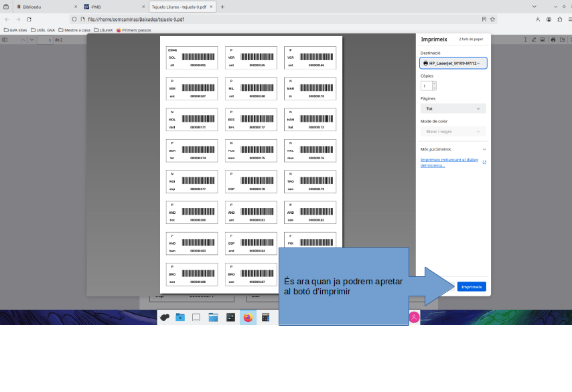572x392 pixels.
Task: Go to previous PDF page with up arrow
Action: 23,39
